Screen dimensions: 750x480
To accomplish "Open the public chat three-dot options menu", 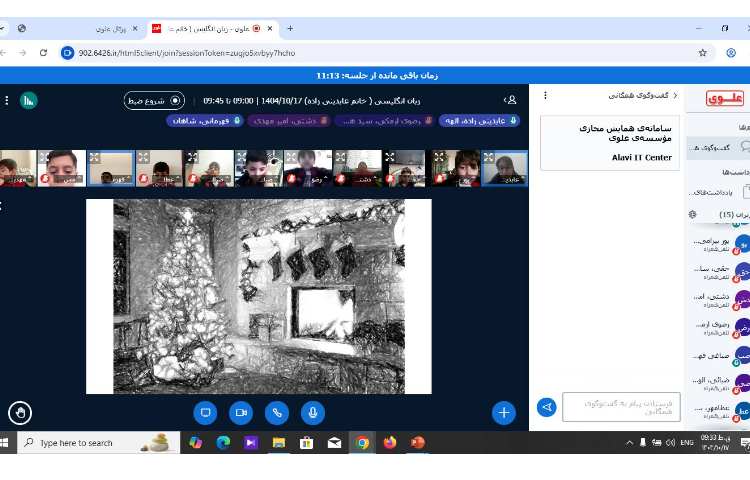I will (545, 96).
